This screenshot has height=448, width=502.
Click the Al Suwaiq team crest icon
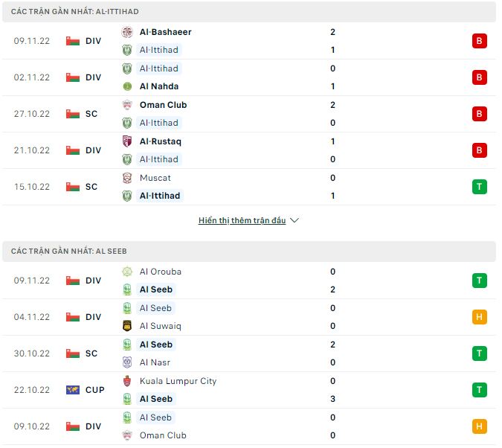click(127, 326)
